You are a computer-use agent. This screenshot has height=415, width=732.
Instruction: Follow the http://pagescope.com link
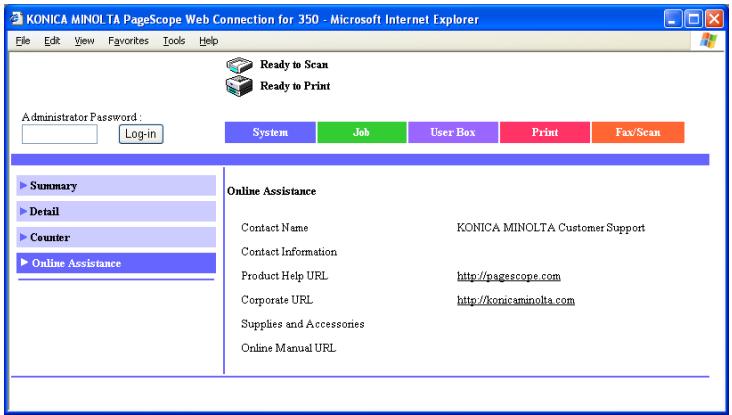[x=509, y=276]
